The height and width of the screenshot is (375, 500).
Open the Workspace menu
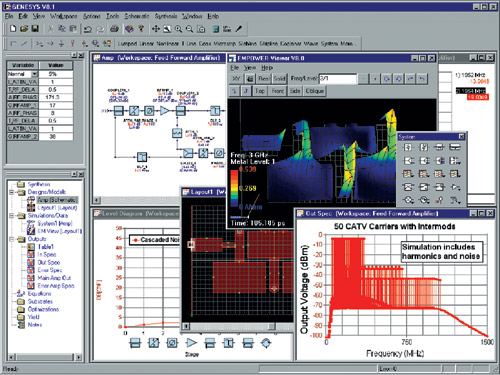(x=63, y=16)
